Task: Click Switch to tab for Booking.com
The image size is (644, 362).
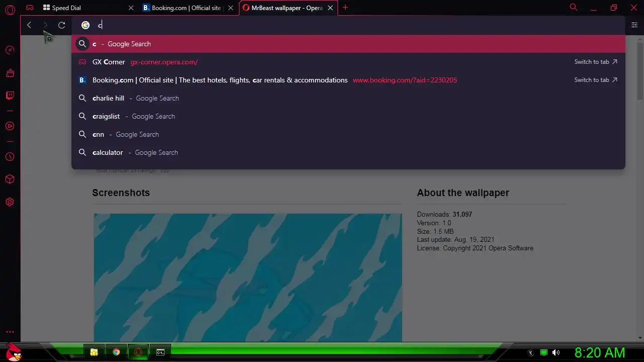Action: [x=596, y=80]
